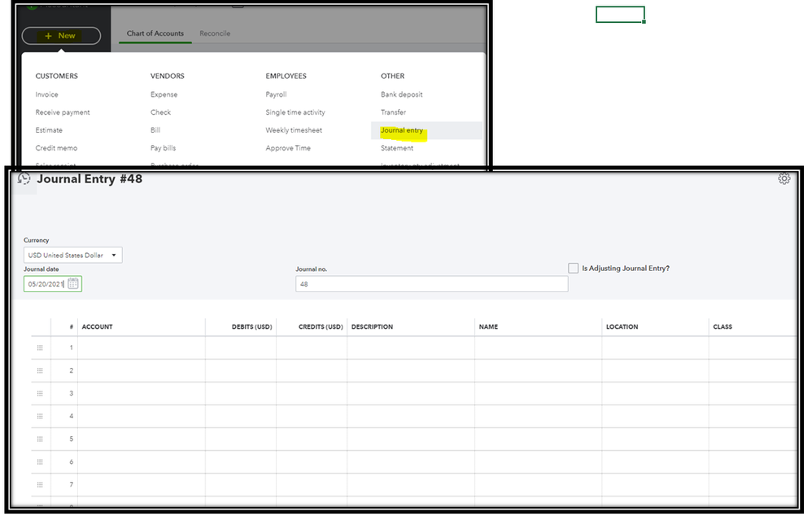Click the Name cell in row 3
Image resolution: width=812 pixels, height=516 pixels.
(x=539, y=393)
